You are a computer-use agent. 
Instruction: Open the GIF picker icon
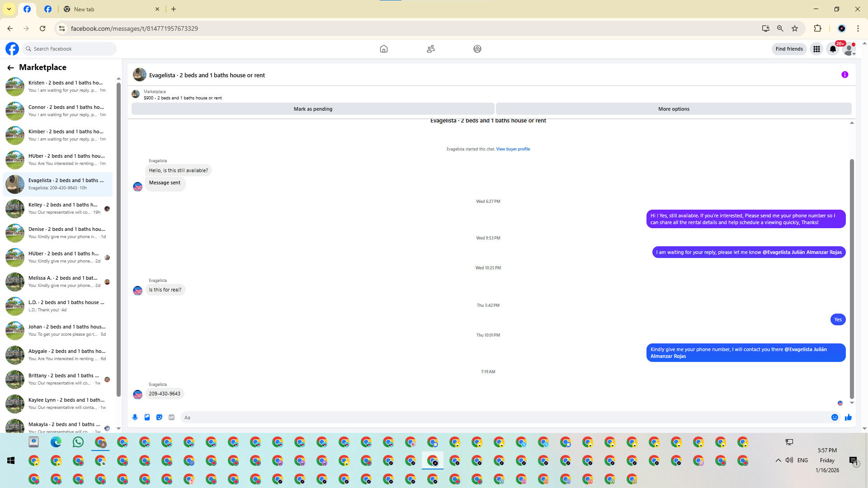pyautogui.click(x=171, y=418)
